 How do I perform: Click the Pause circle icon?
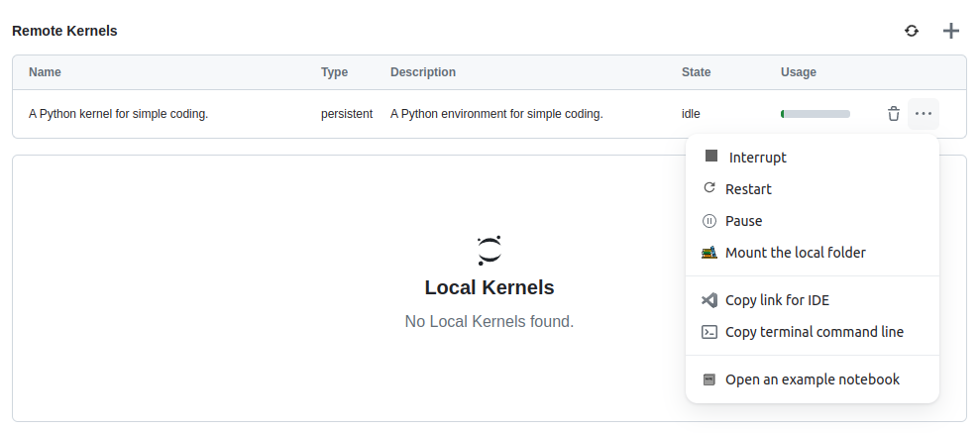coord(708,221)
